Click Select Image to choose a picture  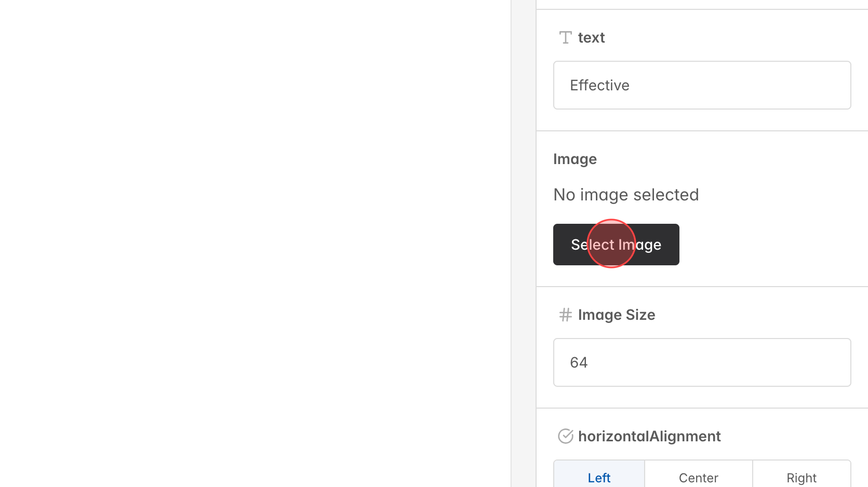click(616, 244)
